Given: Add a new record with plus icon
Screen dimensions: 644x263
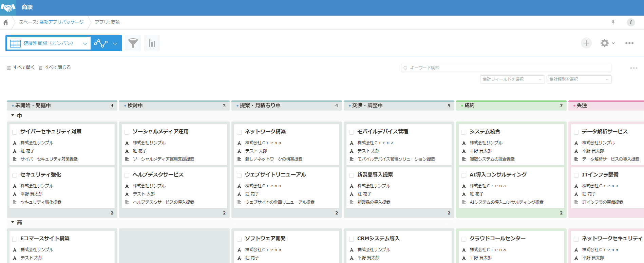Looking at the screenshot, I should tap(586, 43).
